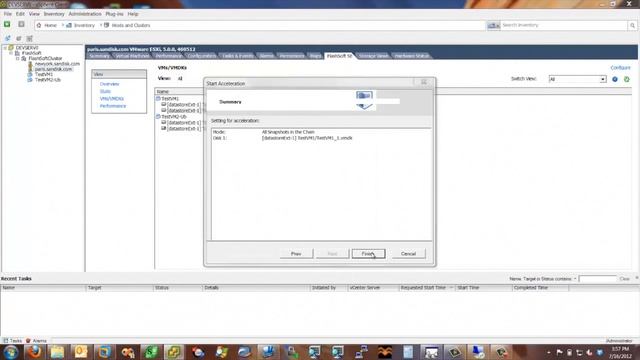The width and height of the screenshot is (640, 360).
Task: Click the green refresh icon next to Switch View
Action: coord(627,79)
